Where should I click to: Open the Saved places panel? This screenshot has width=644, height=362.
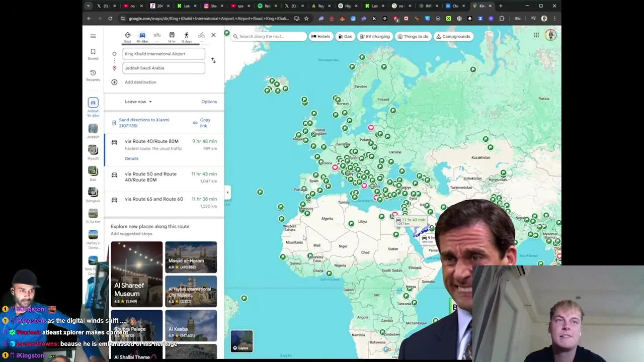click(93, 54)
